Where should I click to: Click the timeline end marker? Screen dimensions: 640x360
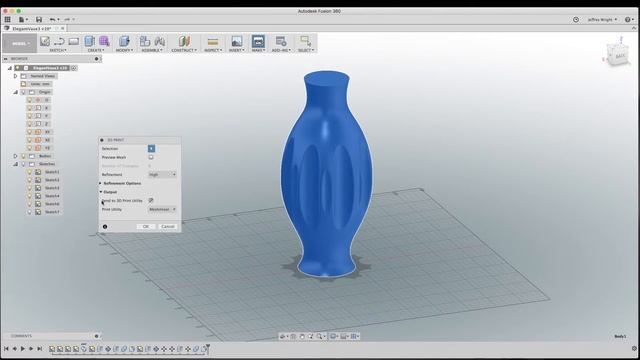coord(208,348)
